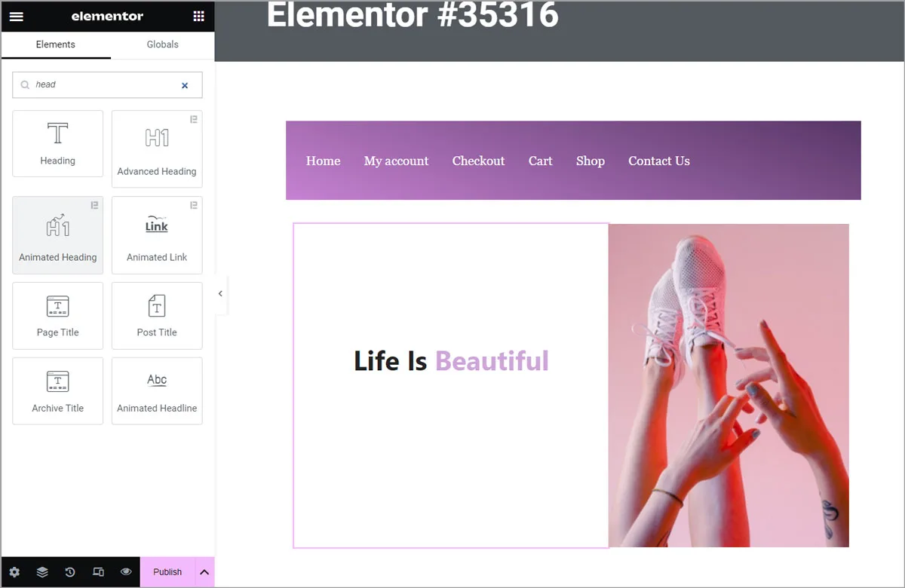Screen dimensions: 905x588
Task: Open the Home menu link
Action: point(323,161)
